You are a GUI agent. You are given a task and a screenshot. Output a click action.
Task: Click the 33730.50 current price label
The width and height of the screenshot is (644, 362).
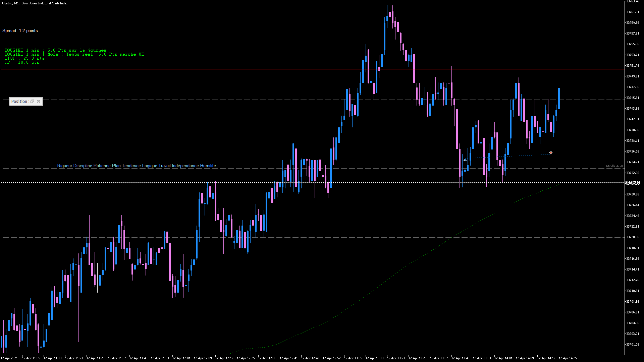tap(633, 183)
